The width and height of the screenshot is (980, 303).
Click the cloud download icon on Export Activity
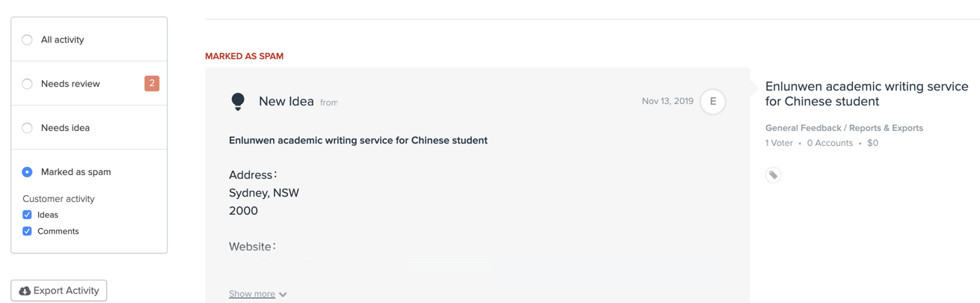(x=25, y=290)
